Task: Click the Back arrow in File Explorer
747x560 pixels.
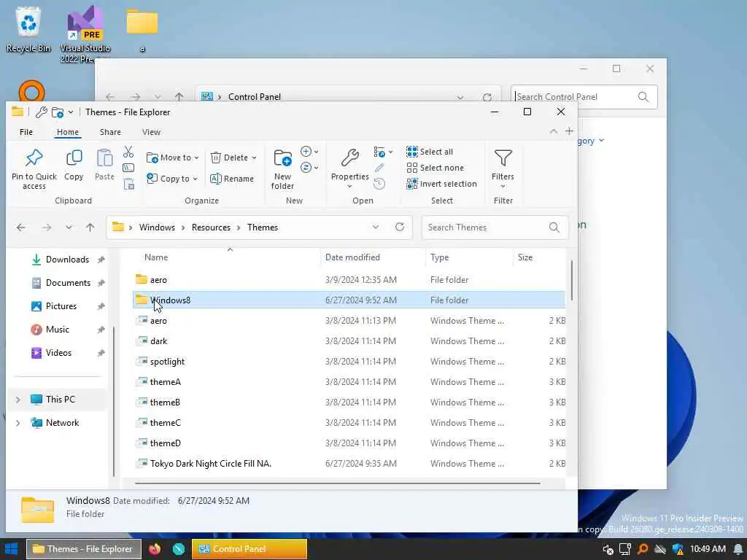Action: point(21,227)
